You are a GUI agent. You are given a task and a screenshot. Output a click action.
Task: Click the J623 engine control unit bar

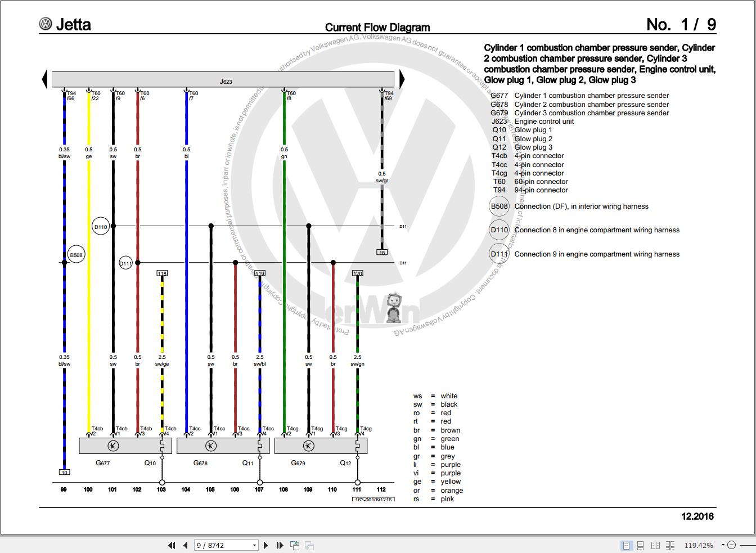click(223, 79)
